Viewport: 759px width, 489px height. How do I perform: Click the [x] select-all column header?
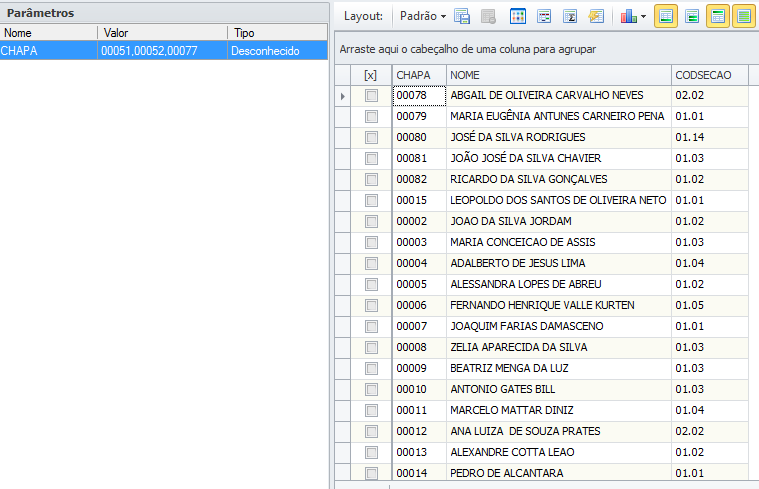point(371,75)
